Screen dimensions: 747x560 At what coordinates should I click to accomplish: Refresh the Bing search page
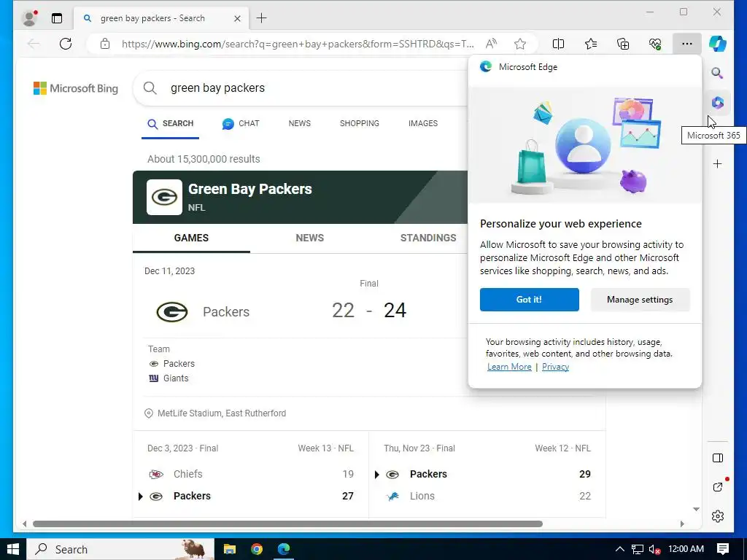[66, 44]
